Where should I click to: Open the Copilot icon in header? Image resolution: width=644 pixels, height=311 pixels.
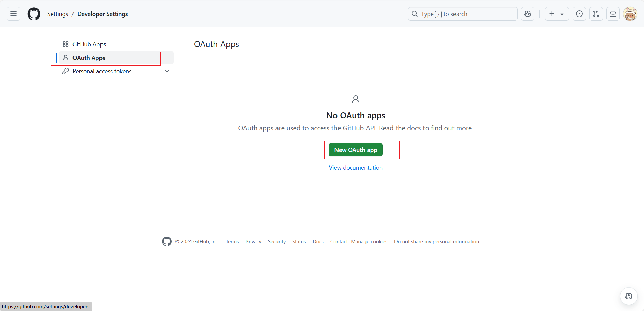pos(528,14)
